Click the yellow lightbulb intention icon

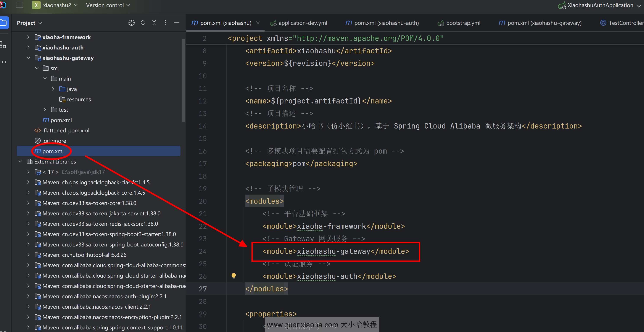click(x=233, y=276)
